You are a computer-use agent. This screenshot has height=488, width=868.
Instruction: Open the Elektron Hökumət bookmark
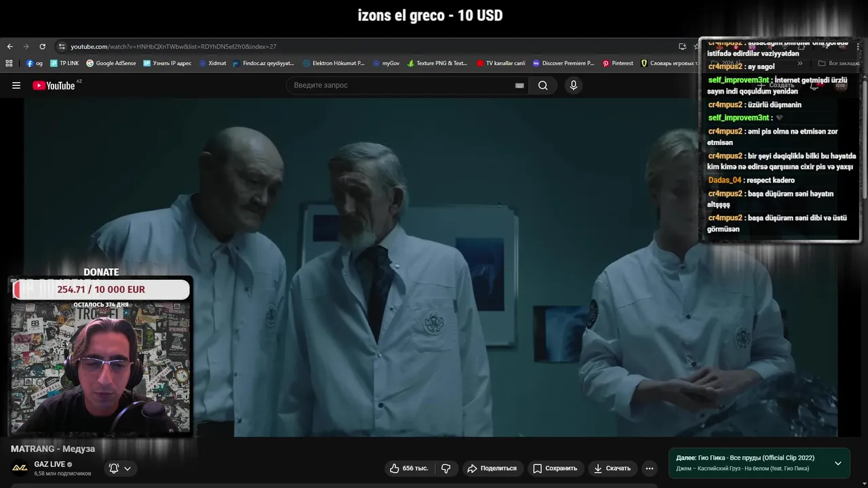(x=334, y=63)
